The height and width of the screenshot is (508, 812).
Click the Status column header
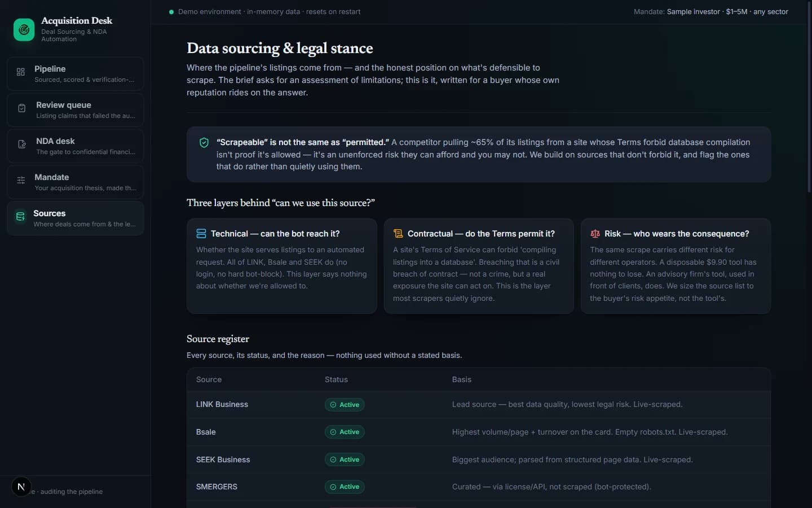336,380
